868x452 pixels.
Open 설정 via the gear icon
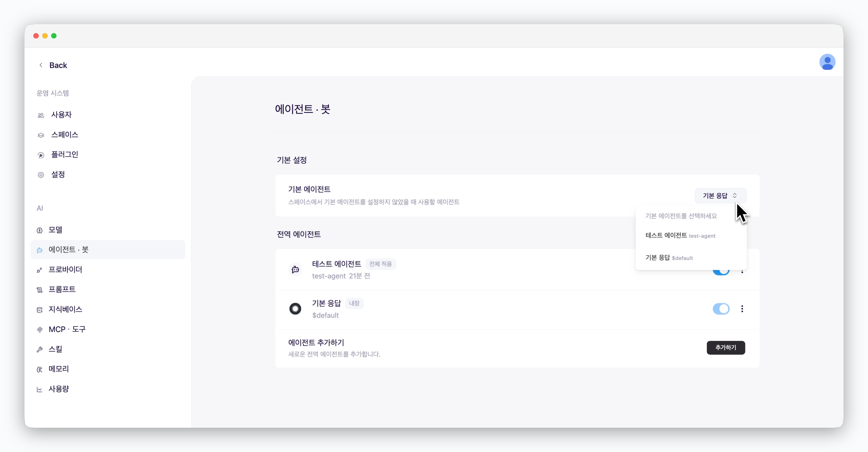click(41, 175)
